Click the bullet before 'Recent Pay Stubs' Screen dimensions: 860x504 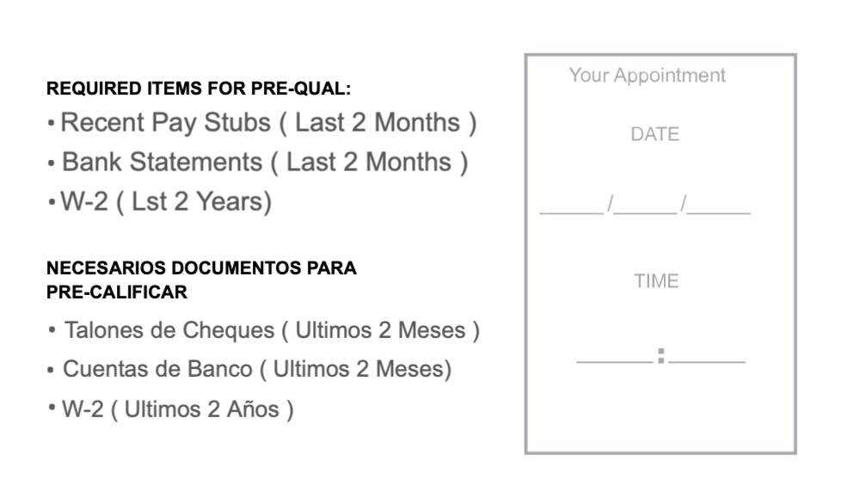pos(51,123)
